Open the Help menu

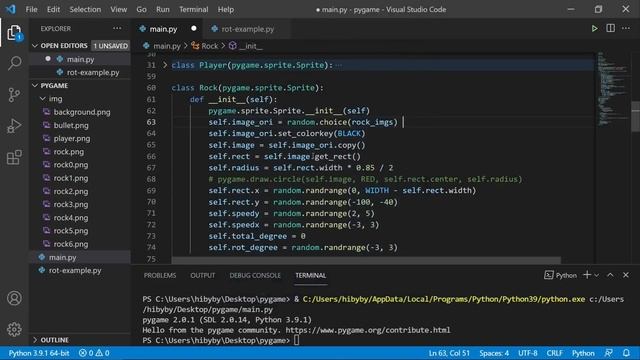226,9
